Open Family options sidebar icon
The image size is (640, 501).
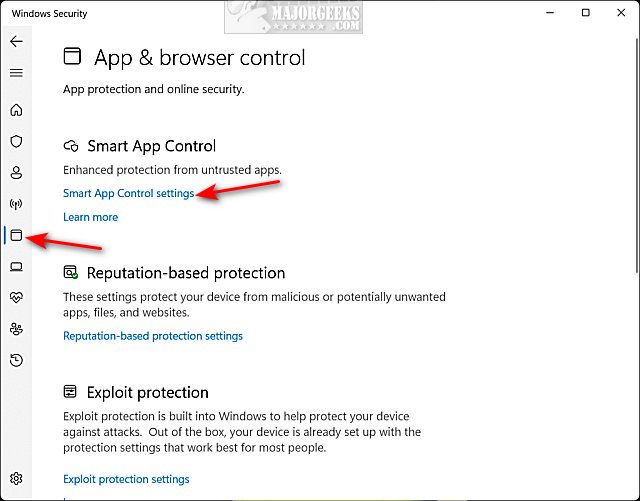(x=16, y=328)
